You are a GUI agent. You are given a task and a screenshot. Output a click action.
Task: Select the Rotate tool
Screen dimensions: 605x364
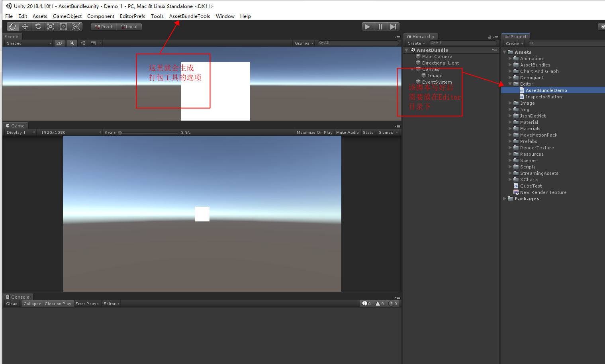tap(38, 26)
